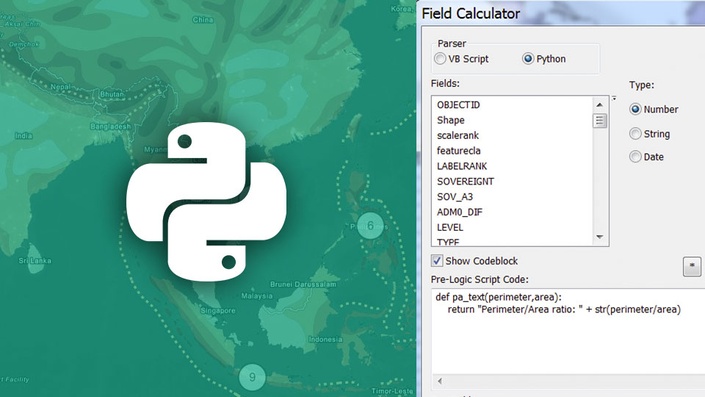
Task: Click the Bhutan label on the map
Action: coord(112,94)
